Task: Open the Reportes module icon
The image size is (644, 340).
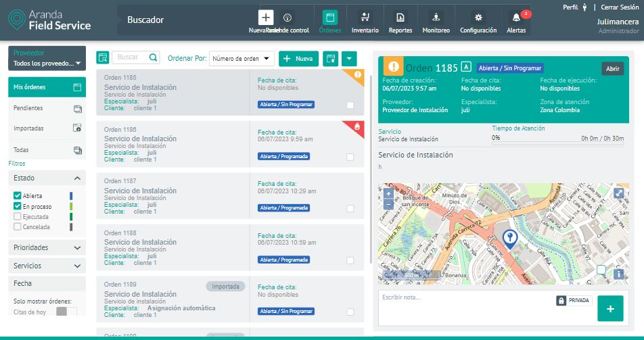Action: [x=400, y=18]
